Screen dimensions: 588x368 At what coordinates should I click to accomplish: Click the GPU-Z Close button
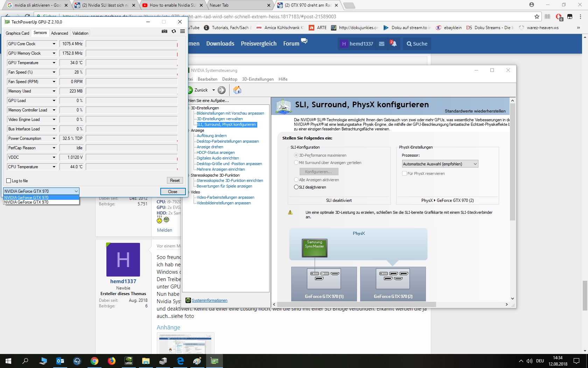173,192
